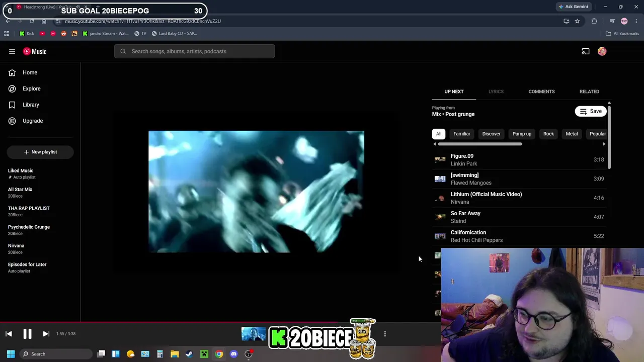
Task: Open Chrome media controls icon
Action: (612, 21)
